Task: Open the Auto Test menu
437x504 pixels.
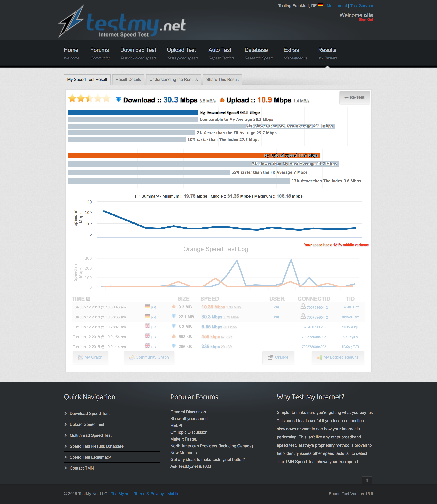Action: click(x=220, y=50)
